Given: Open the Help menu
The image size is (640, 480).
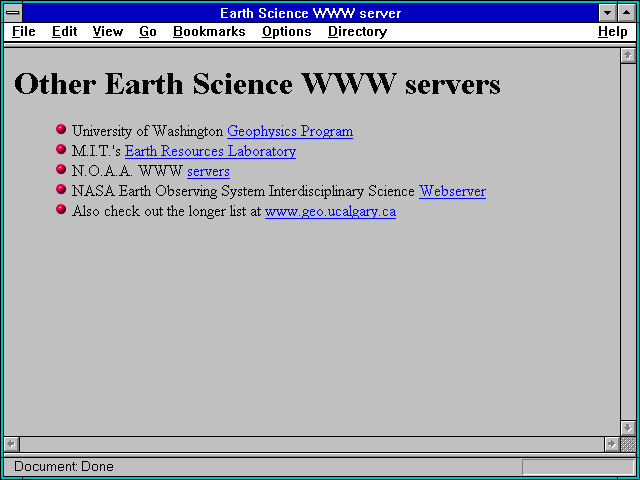Looking at the screenshot, I should pos(613,32).
